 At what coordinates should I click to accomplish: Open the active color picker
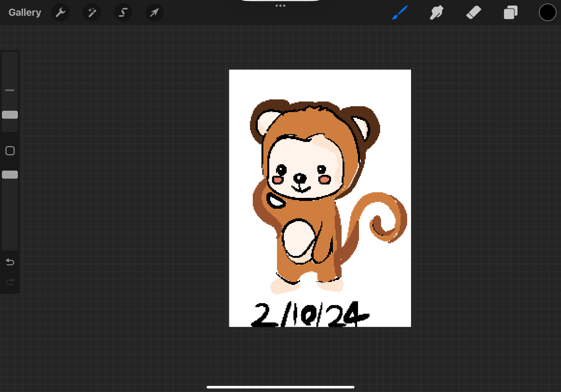[547, 12]
